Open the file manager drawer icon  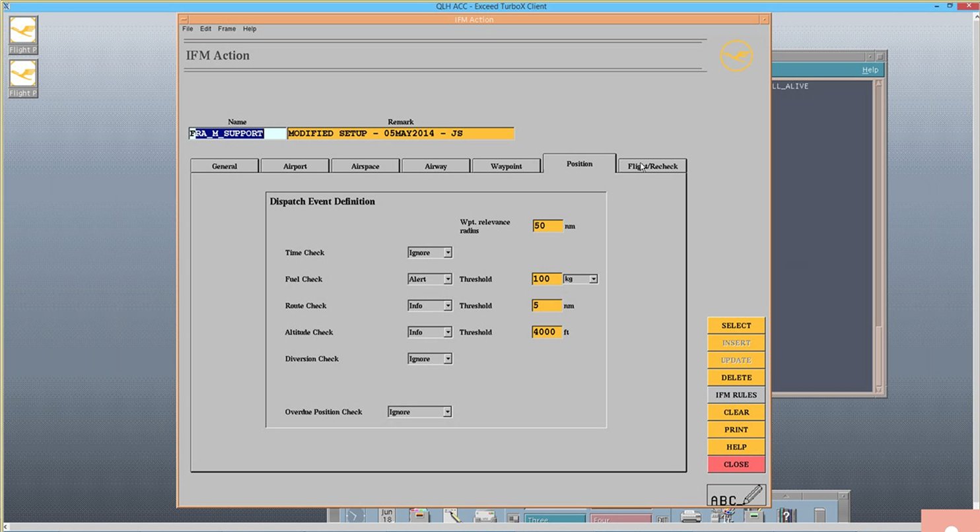[x=419, y=515]
